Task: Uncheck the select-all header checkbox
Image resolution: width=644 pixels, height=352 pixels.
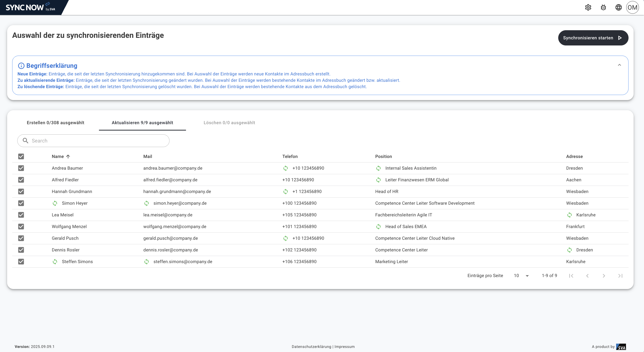Action: point(21,156)
